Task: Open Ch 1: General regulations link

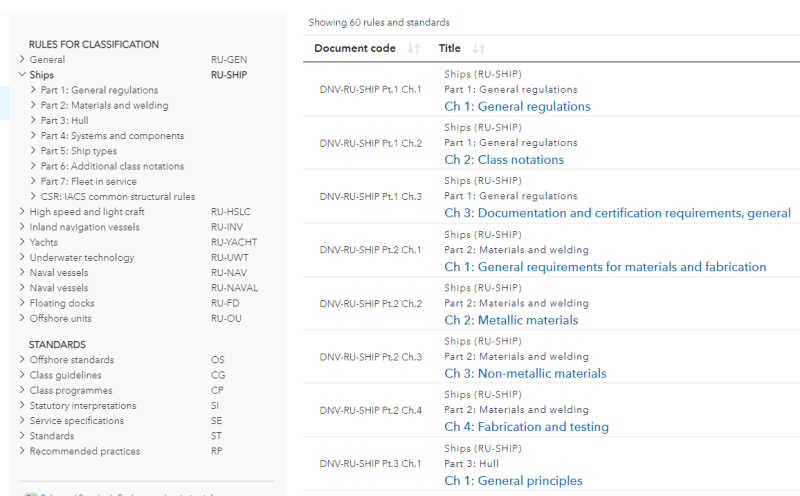Action: 517,106
